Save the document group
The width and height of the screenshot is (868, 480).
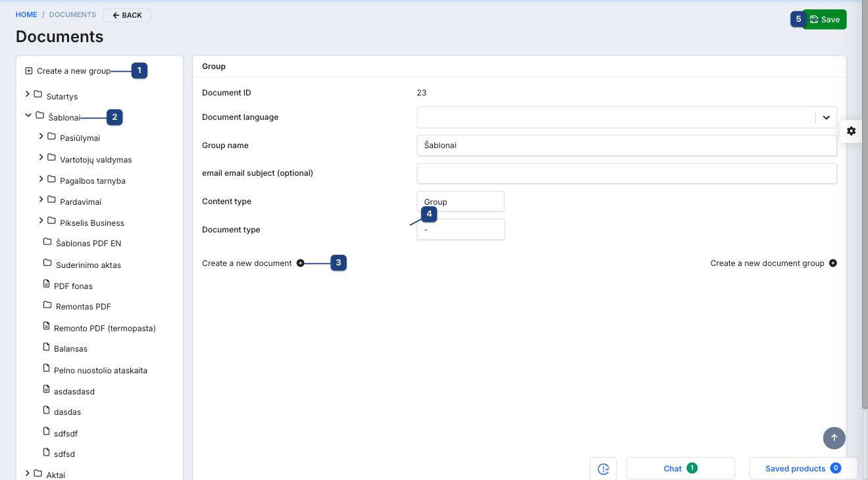point(825,20)
